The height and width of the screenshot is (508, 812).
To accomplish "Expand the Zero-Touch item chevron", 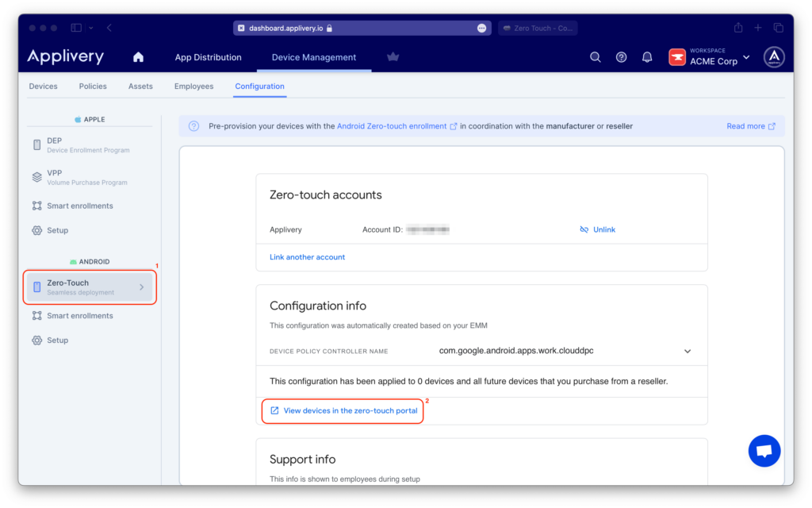I will click(141, 287).
